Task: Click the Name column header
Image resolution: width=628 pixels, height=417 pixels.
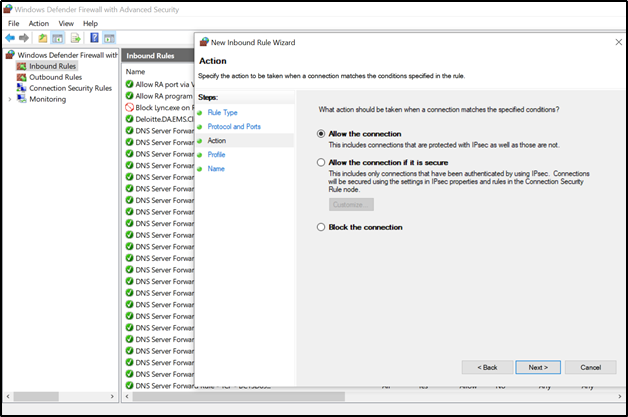Action: (136, 72)
